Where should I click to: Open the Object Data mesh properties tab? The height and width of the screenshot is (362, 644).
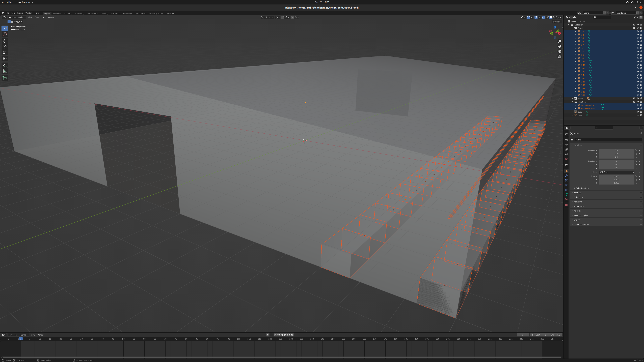pos(566,194)
